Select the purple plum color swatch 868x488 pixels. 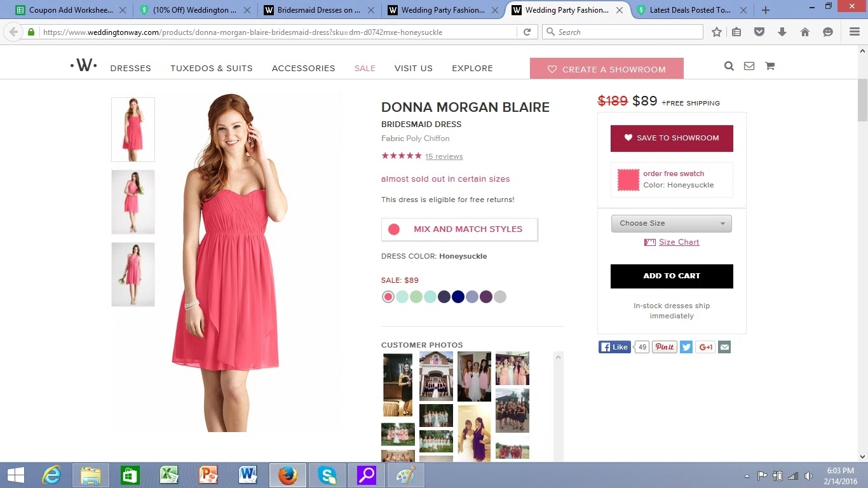coord(486,297)
